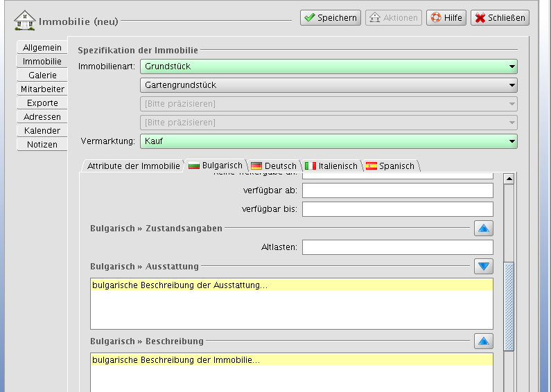This screenshot has width=551, height=392.
Task: Select the Galerie side tab
Action: click(42, 75)
